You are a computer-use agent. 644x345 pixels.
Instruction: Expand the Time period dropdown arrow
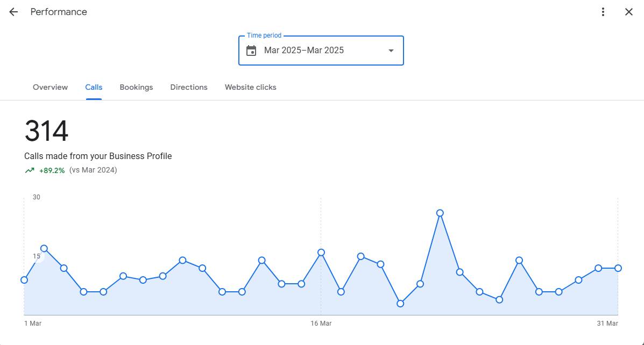click(x=391, y=51)
